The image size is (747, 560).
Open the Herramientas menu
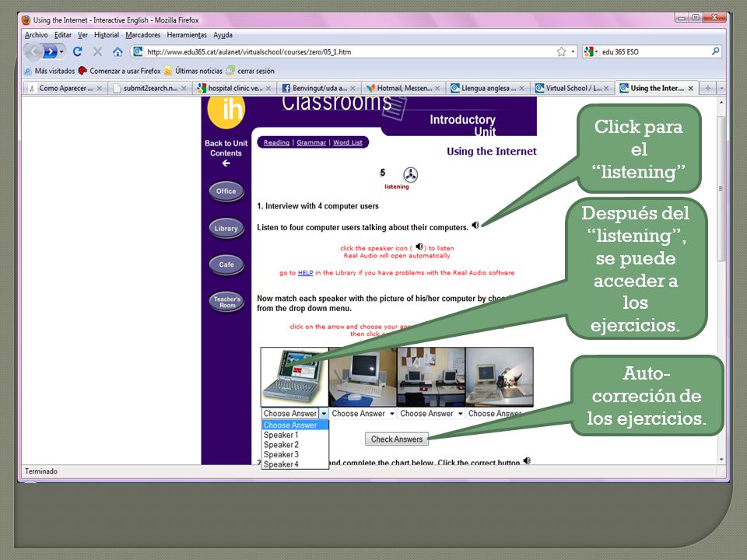pos(187,35)
